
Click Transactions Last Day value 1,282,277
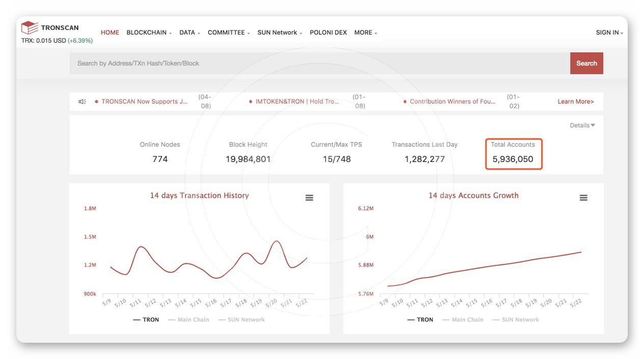425,159
